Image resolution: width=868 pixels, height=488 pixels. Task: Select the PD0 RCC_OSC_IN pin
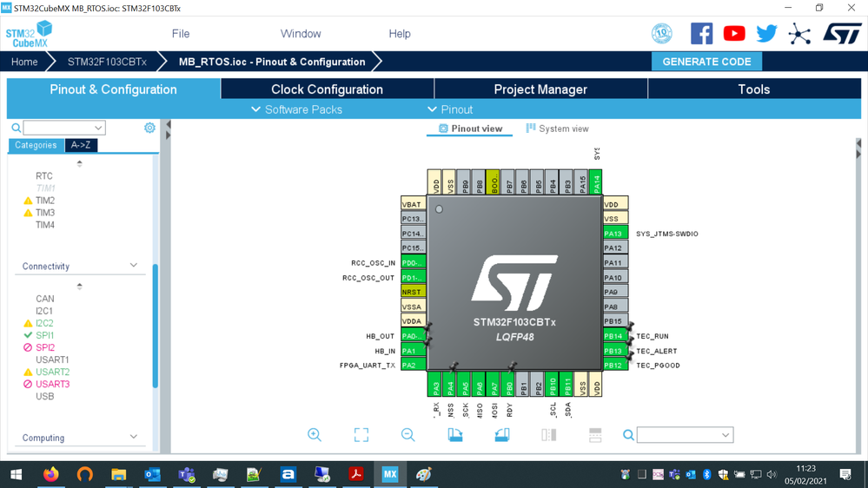(x=413, y=262)
